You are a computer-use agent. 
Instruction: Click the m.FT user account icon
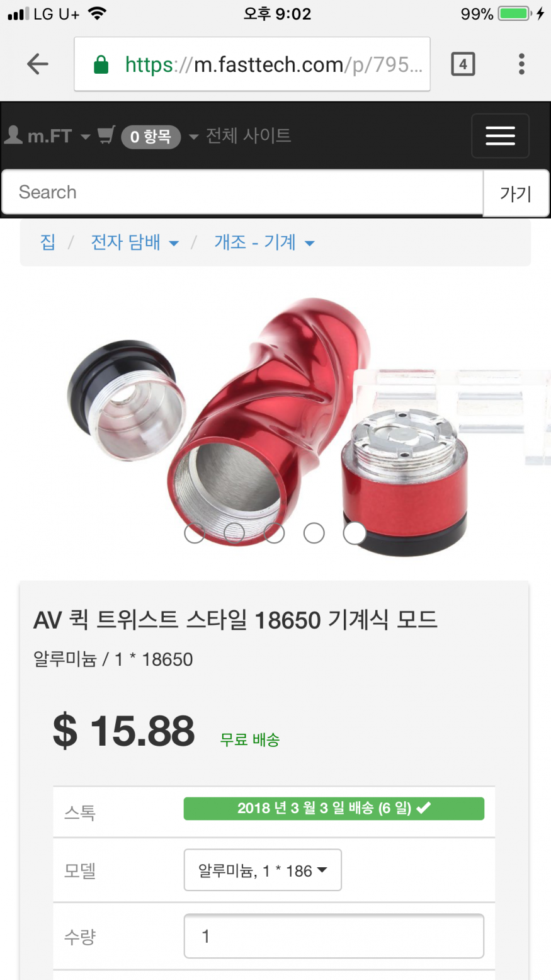[13, 135]
